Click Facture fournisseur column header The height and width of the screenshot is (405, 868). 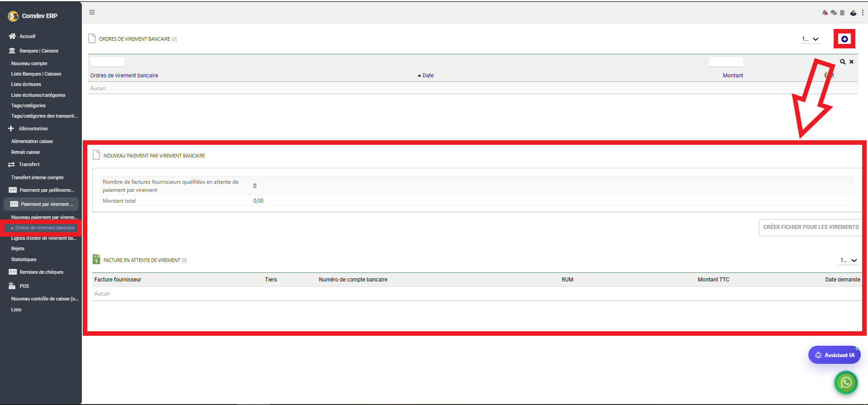[x=118, y=280]
